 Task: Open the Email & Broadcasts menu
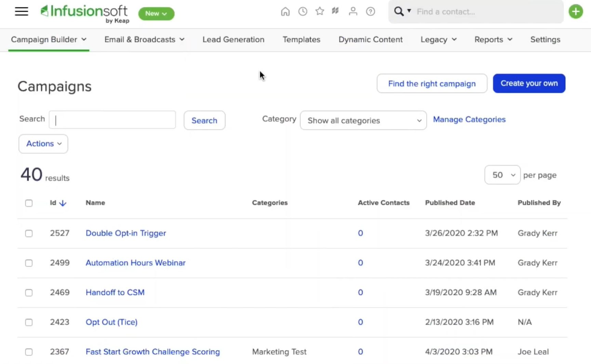click(x=144, y=39)
